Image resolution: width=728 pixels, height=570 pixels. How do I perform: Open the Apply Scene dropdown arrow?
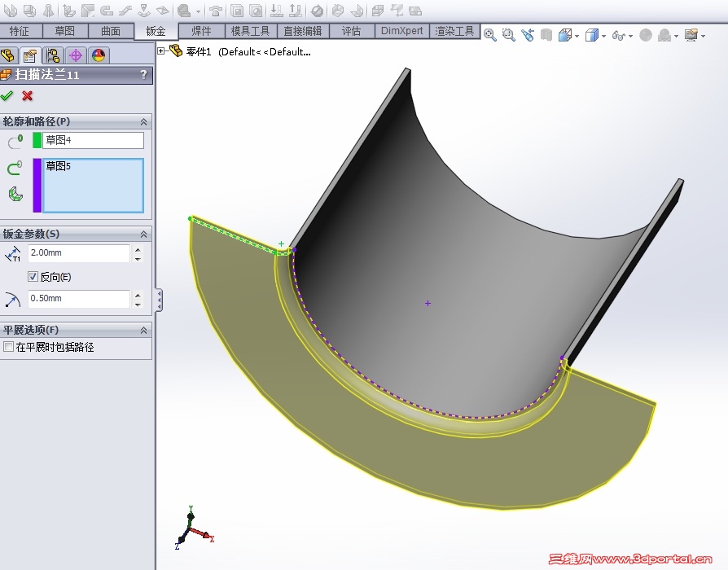677,36
